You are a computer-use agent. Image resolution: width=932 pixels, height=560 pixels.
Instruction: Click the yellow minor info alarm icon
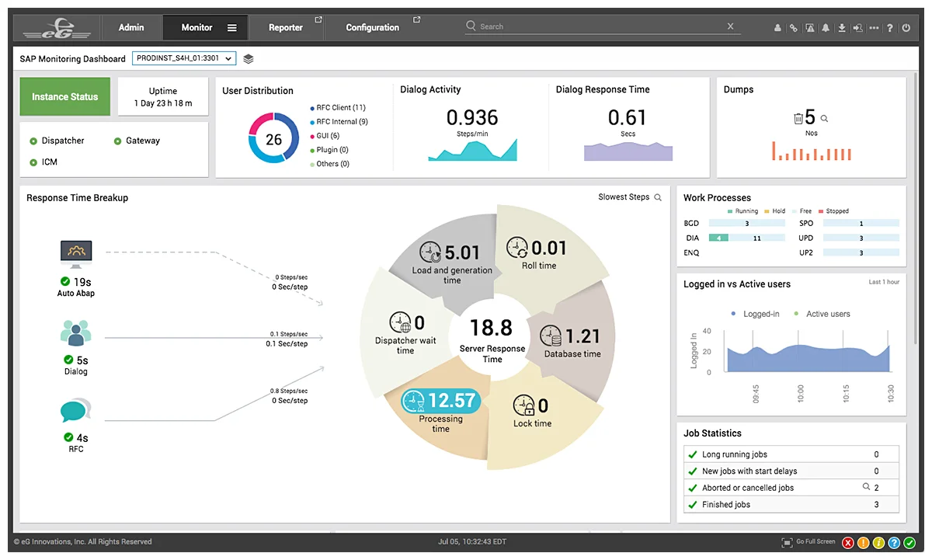pyautogui.click(x=879, y=543)
